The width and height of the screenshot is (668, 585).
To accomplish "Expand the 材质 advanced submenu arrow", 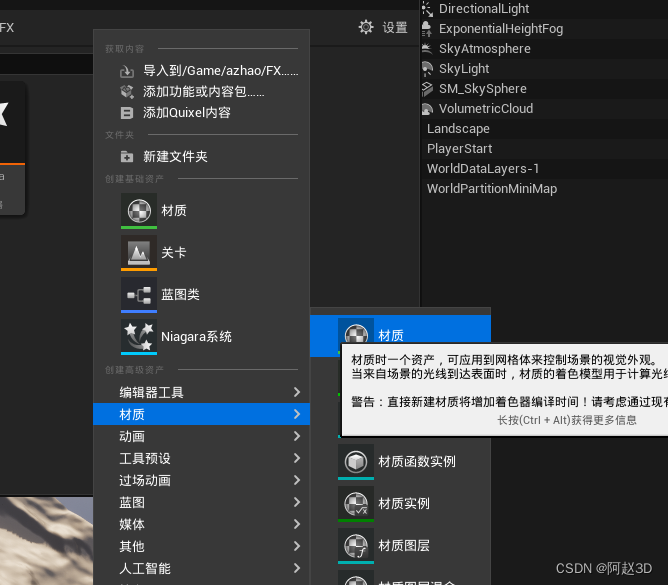I will (x=297, y=414).
